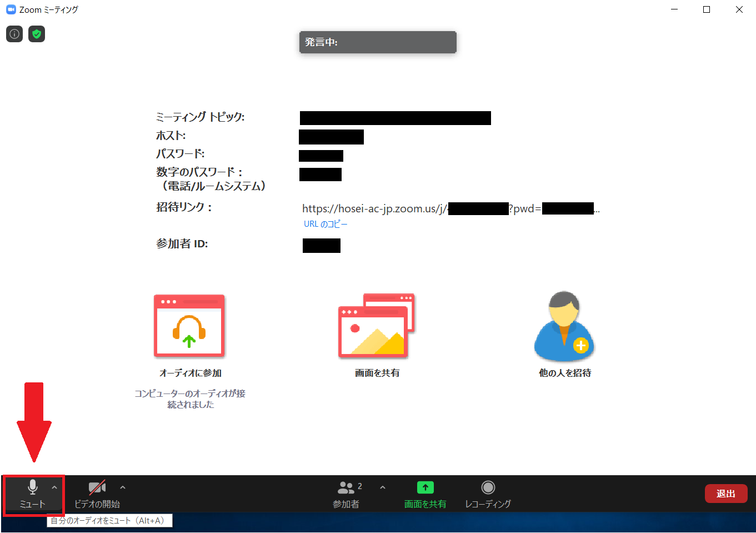Click the 招待リンク: label

(184, 207)
